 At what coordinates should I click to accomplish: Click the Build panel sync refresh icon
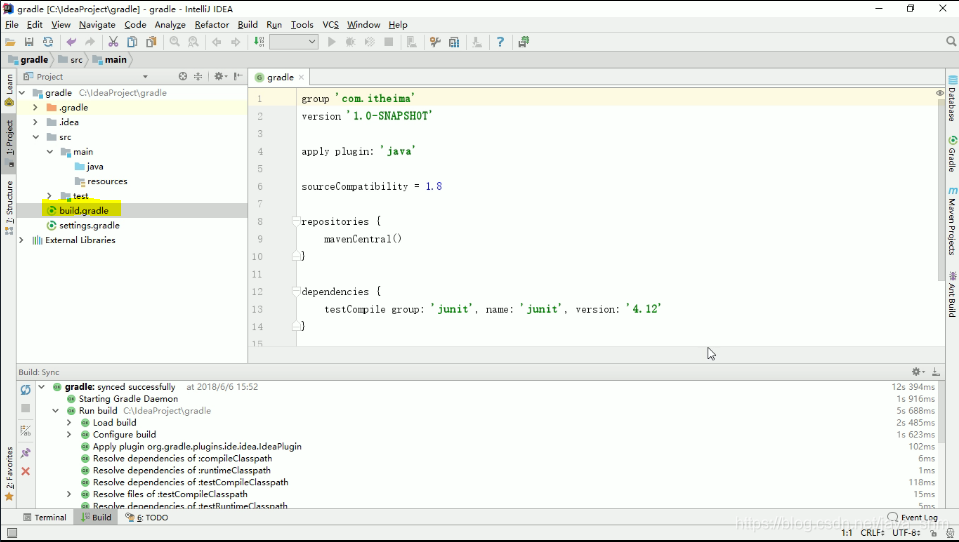[x=25, y=390]
